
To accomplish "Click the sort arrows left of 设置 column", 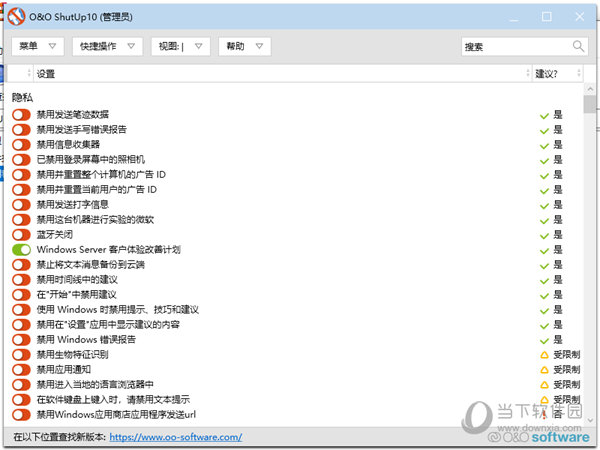I will click(x=29, y=73).
